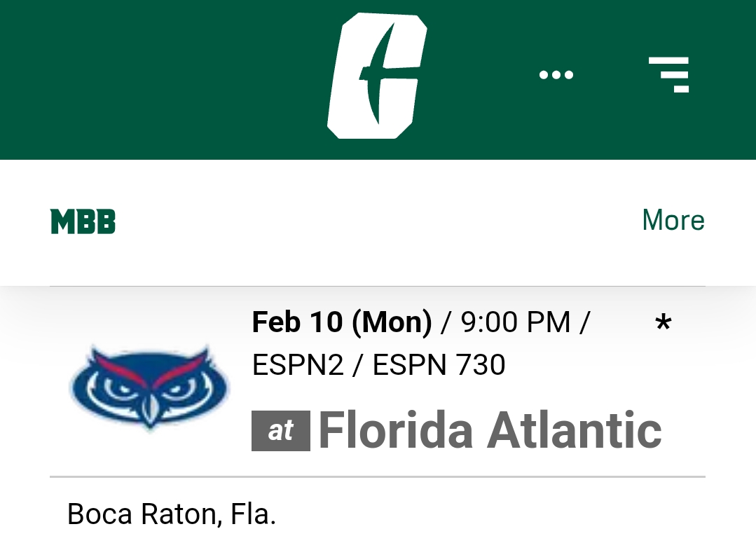The height and width of the screenshot is (536, 756).
Task: Open the hamburger navigation menu icon
Action: [x=668, y=75]
